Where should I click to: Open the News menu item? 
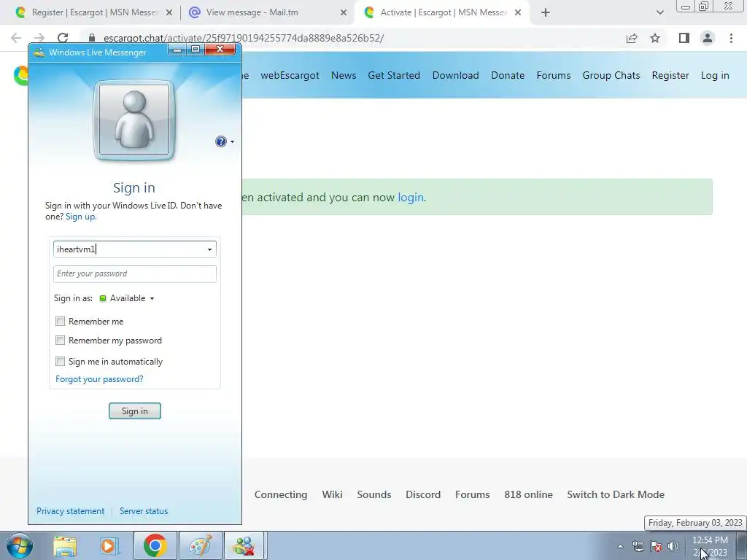(x=344, y=75)
